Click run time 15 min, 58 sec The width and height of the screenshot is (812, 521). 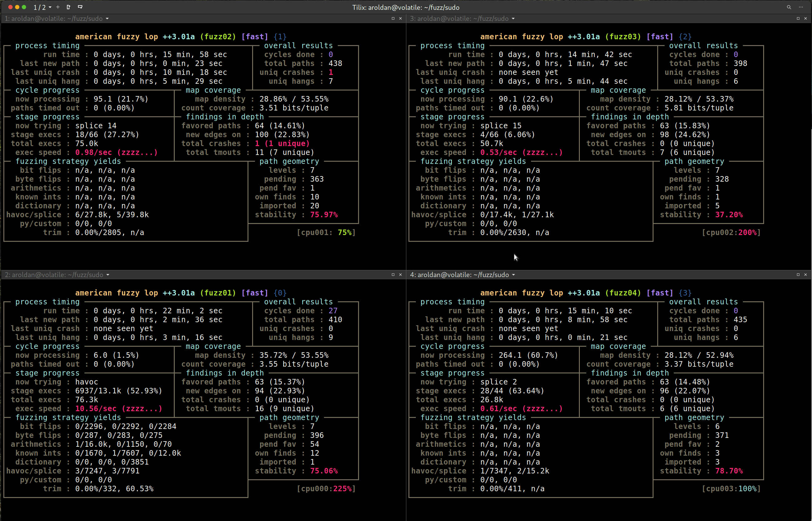(x=160, y=55)
